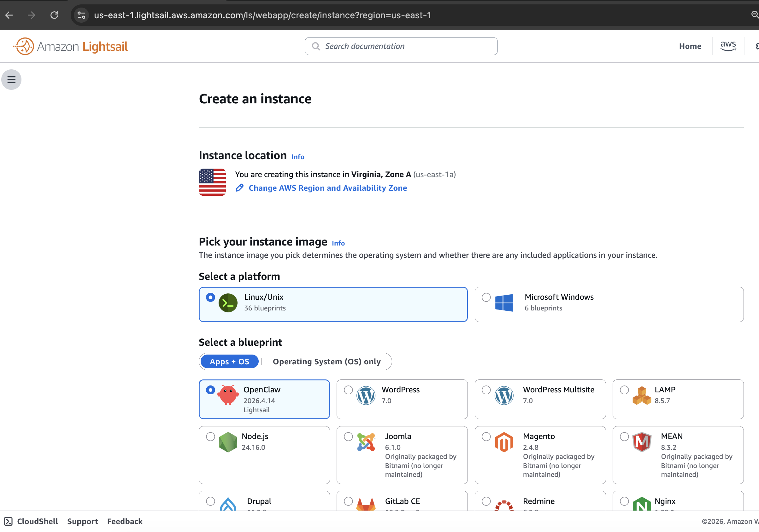Select the Joomla blueprint radio button
This screenshot has height=532, width=759.
[x=348, y=437]
